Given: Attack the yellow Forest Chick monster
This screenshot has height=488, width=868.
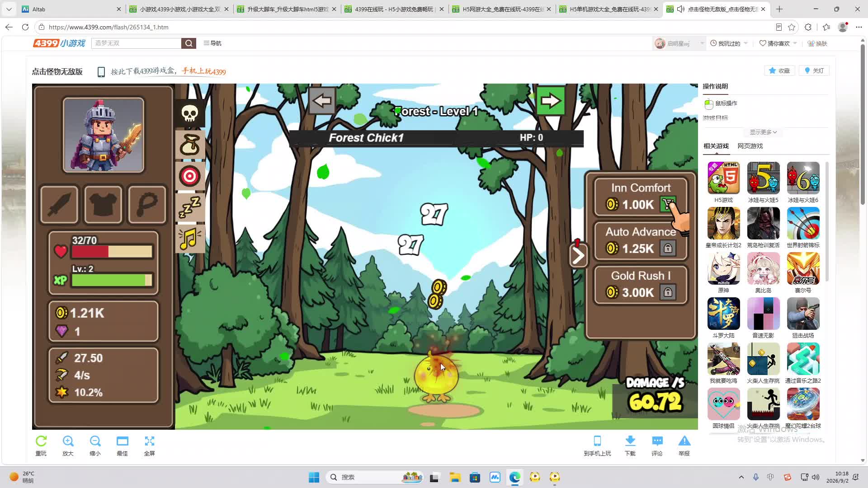Looking at the screenshot, I should (436, 377).
